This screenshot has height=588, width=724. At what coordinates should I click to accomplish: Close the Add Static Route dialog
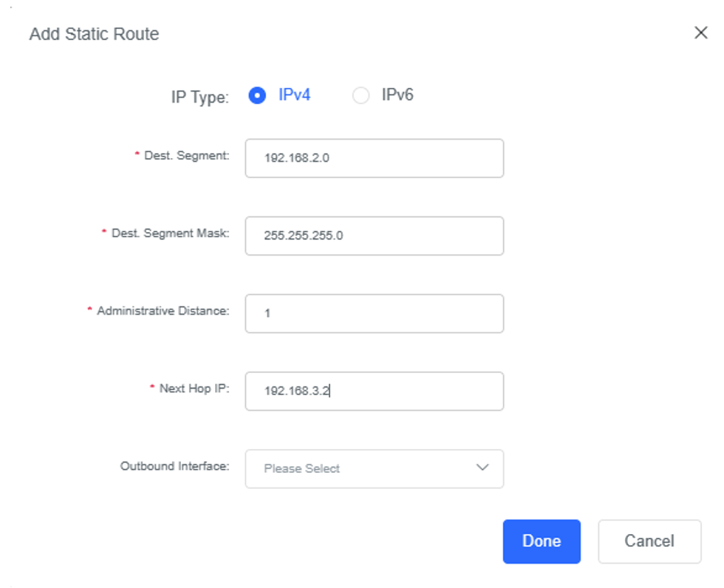coord(701,33)
